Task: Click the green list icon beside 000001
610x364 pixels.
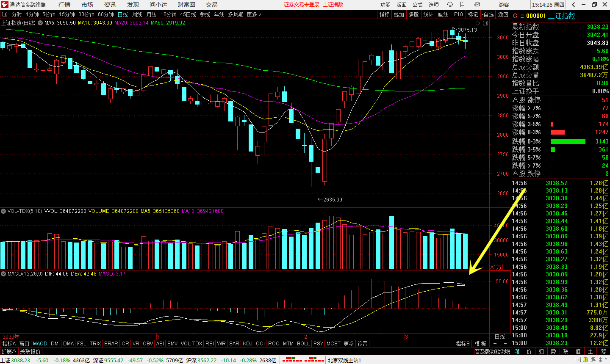Action: 522,16
